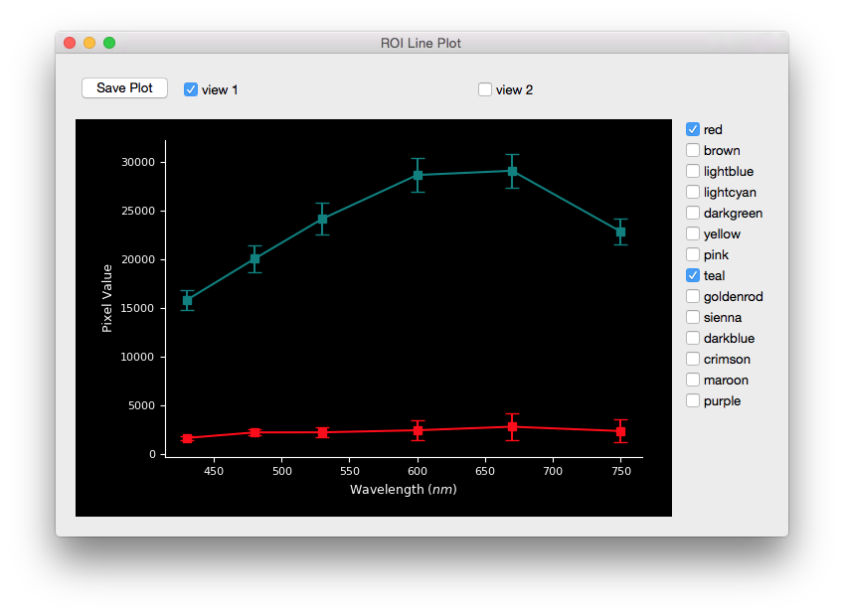Enable the pink ROI checkbox

point(693,254)
